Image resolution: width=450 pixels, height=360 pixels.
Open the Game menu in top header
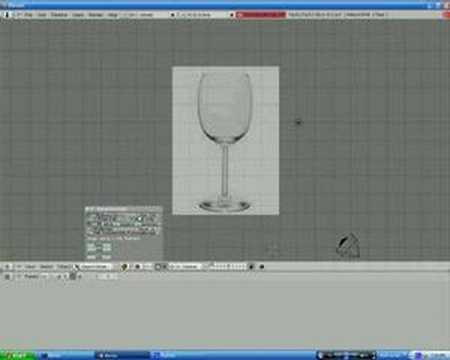(x=78, y=15)
